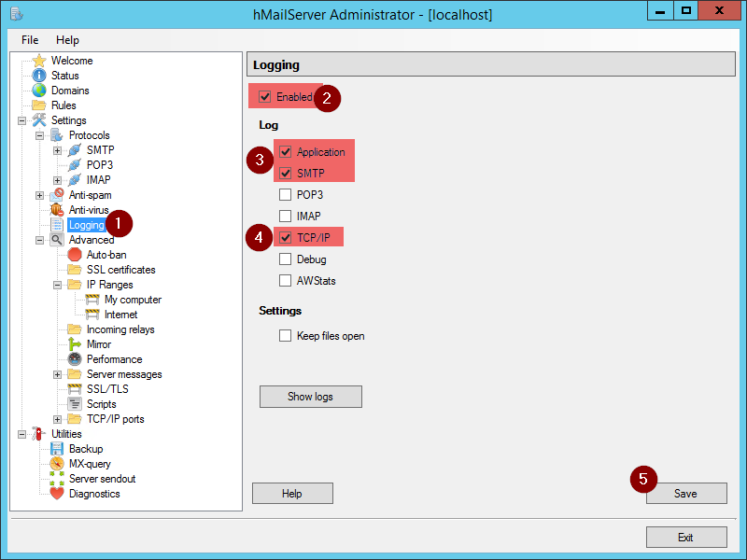Expand the IMAP tree node
747x560 pixels.
pyautogui.click(x=57, y=180)
